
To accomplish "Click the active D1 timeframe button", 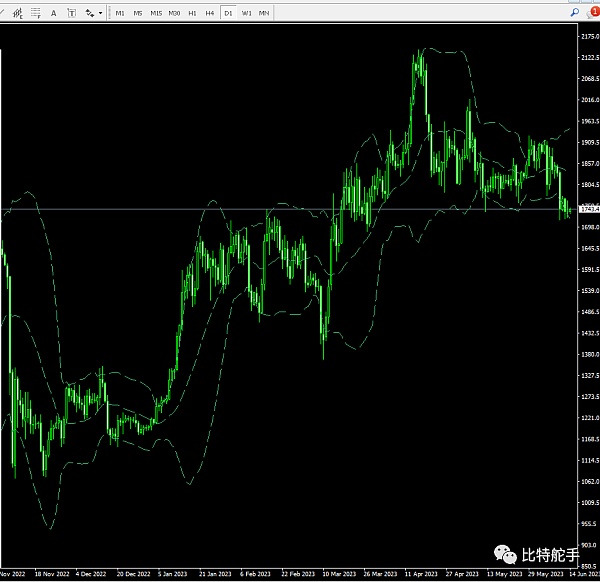I will coord(228,13).
